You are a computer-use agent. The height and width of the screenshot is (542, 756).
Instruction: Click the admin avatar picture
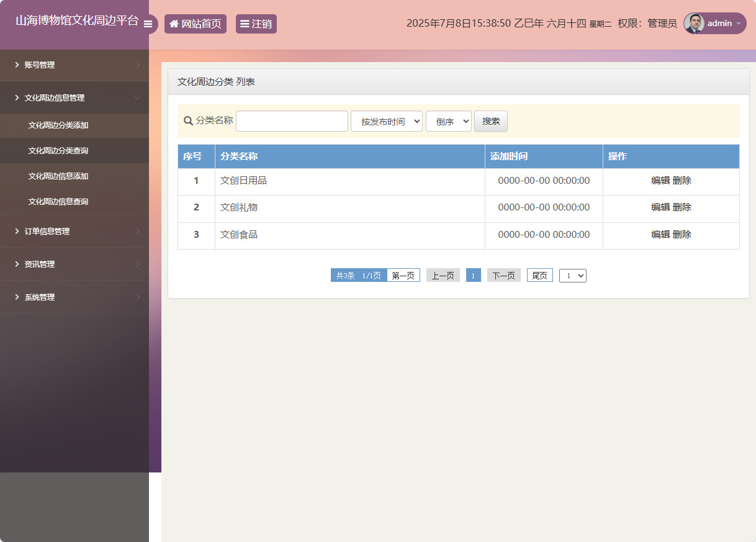click(694, 24)
